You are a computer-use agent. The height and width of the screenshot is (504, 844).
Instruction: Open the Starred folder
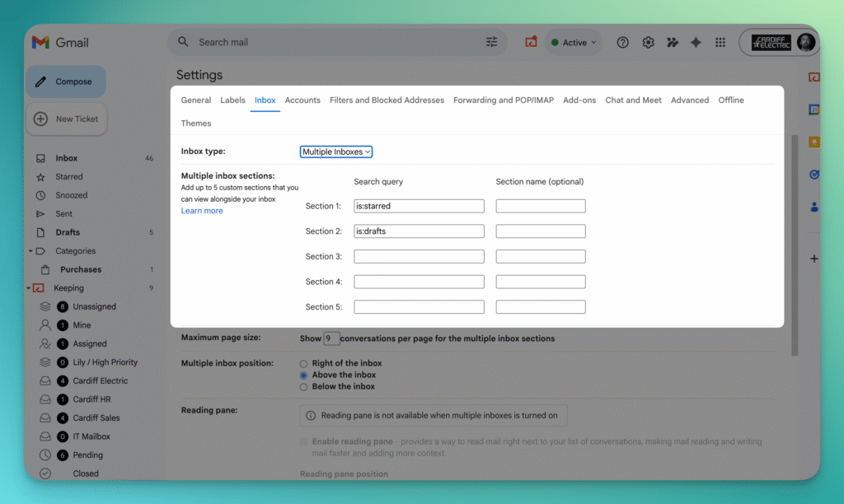[69, 176]
